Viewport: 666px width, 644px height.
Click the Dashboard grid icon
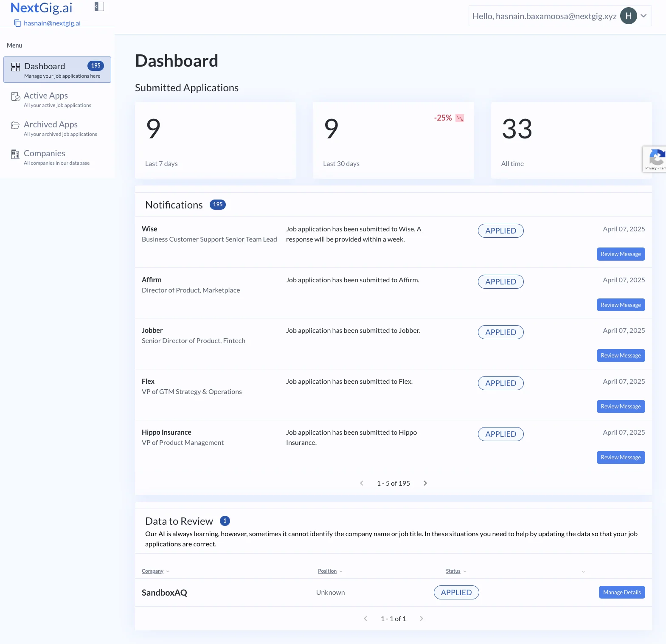tap(16, 67)
